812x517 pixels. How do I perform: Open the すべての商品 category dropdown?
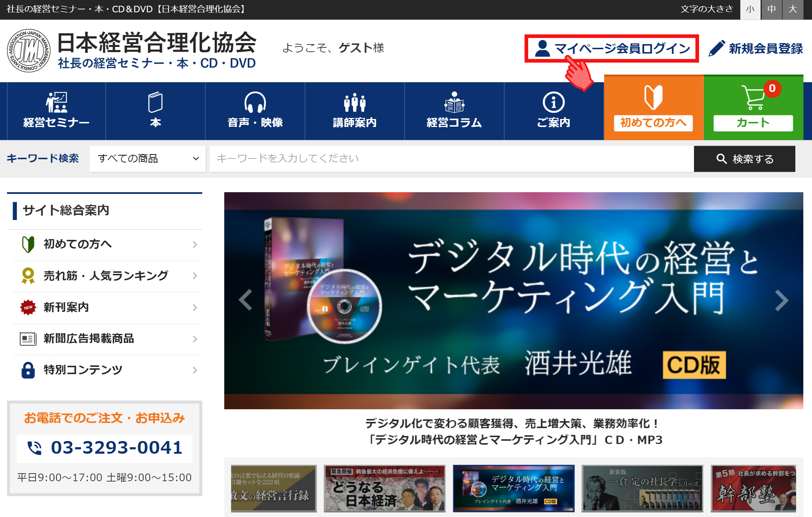(148, 158)
